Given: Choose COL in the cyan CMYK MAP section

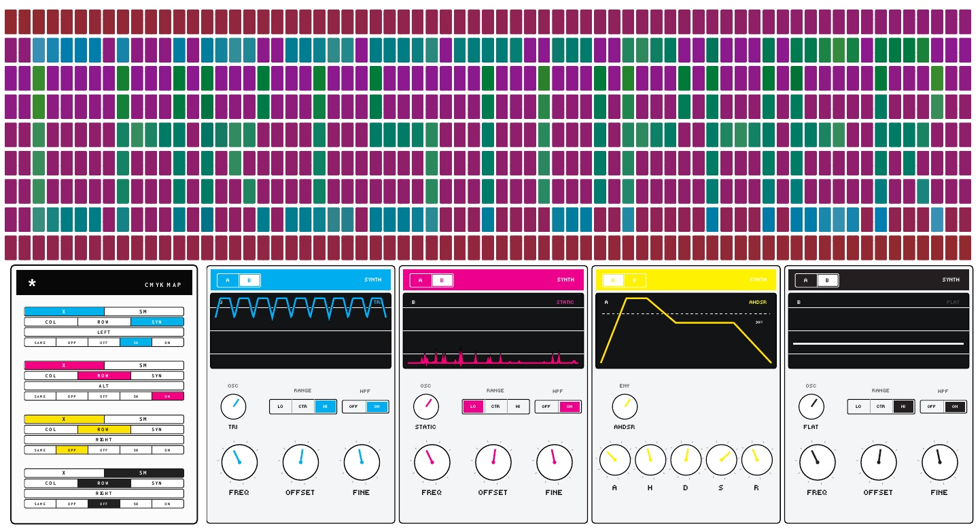Looking at the screenshot, I should click(x=51, y=322).
